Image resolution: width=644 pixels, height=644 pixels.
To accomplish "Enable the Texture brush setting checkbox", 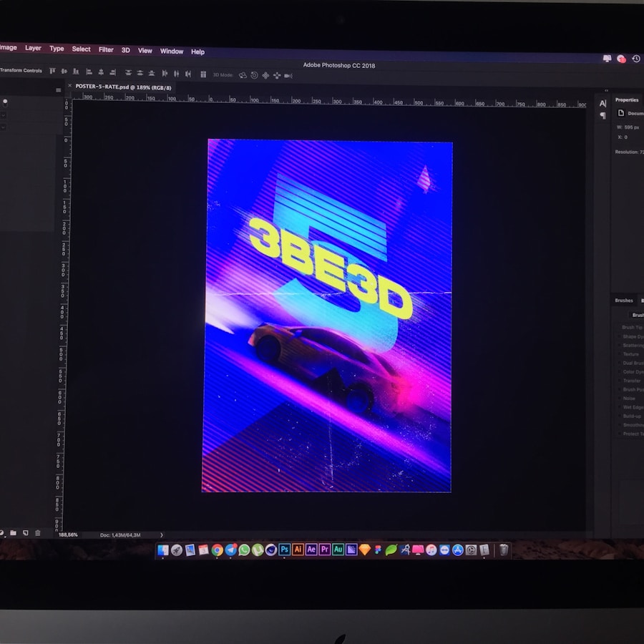I will (619, 354).
